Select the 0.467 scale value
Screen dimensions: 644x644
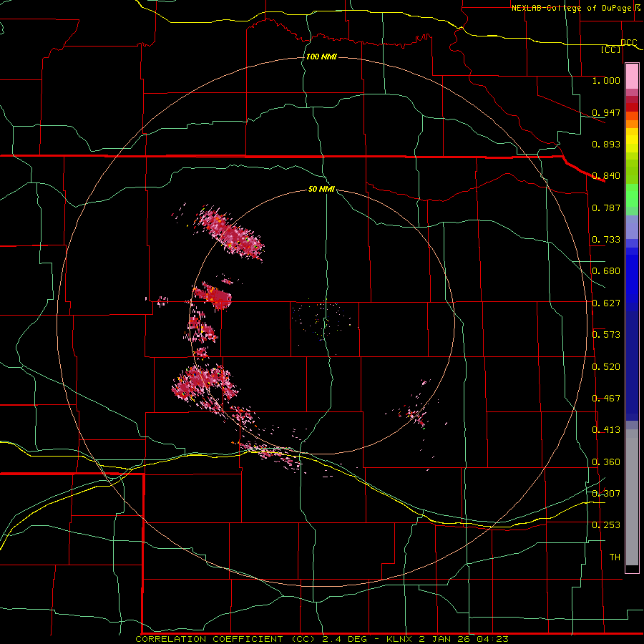606,399
